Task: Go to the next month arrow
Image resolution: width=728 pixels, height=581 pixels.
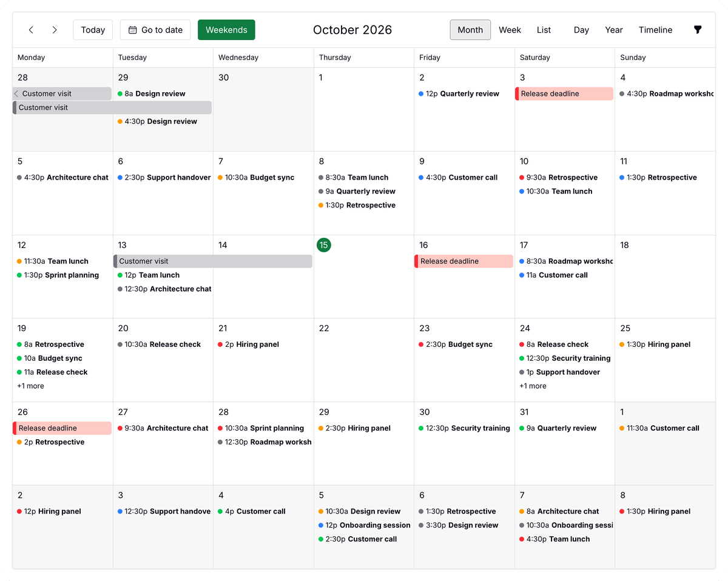Action: [55, 30]
